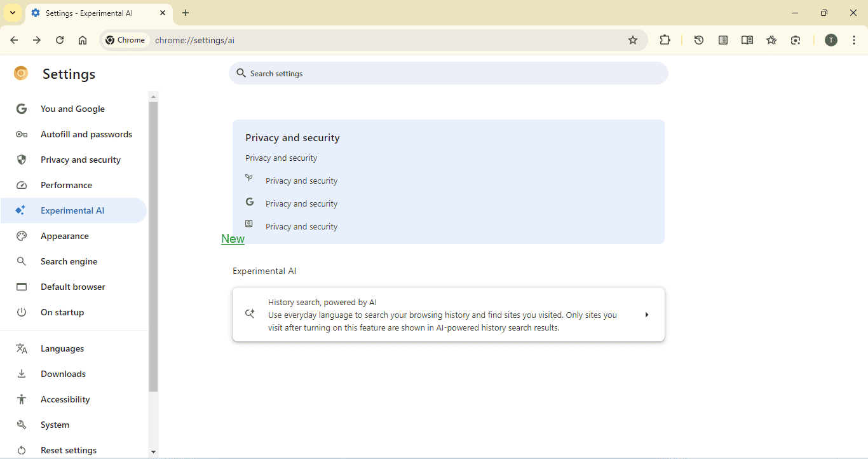This screenshot has width=868, height=459.
Task: Open the home page via house icon
Action: pos(83,40)
